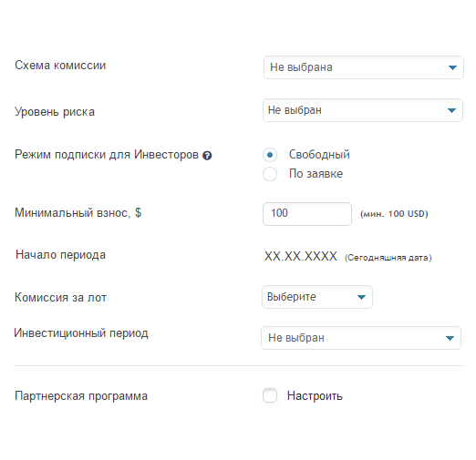Click the Режим подписки для Инвесторов label
476x460 pixels.
pyautogui.click(x=107, y=155)
